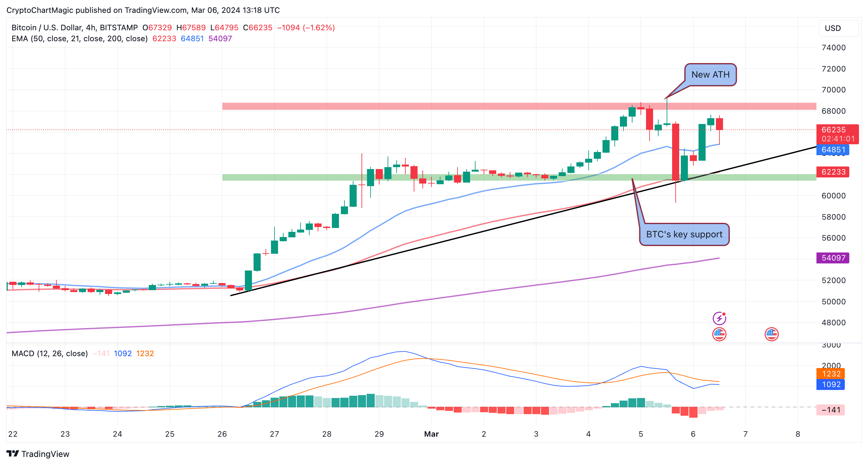Click the purple EMA 200 value 54097 in legend
This screenshot has width=868, height=465.
pyautogui.click(x=220, y=39)
